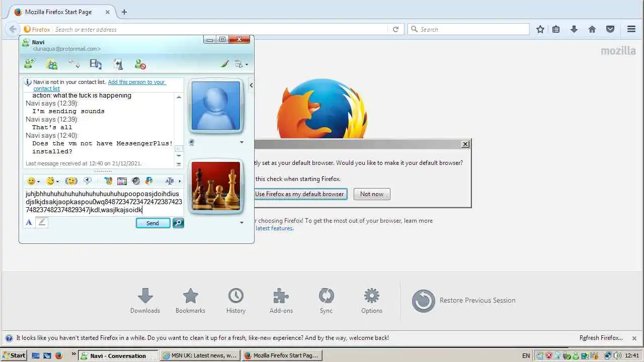644x362 pixels.
Task: Open History from the start page
Action: tap(235, 301)
